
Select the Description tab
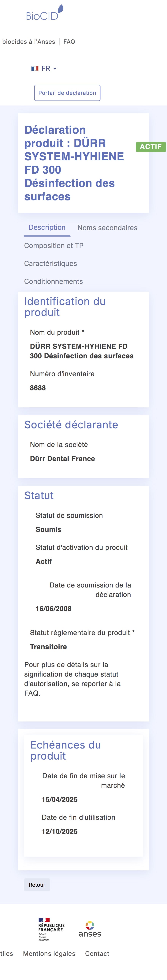pos(47,227)
